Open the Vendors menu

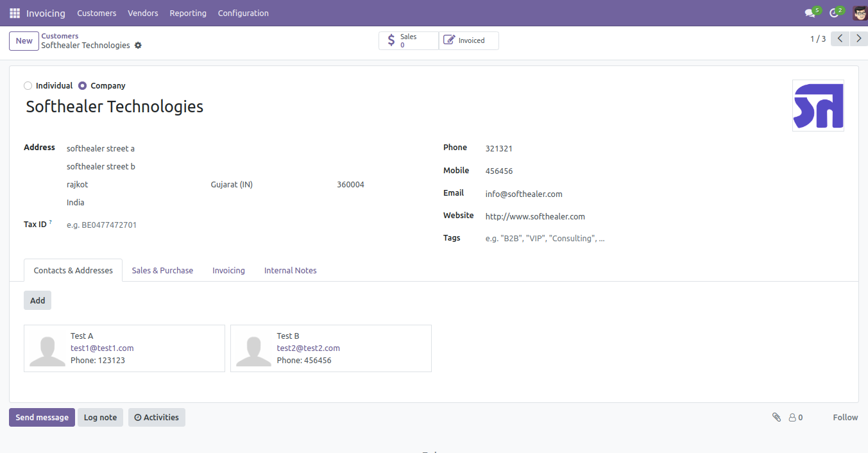pyautogui.click(x=143, y=13)
